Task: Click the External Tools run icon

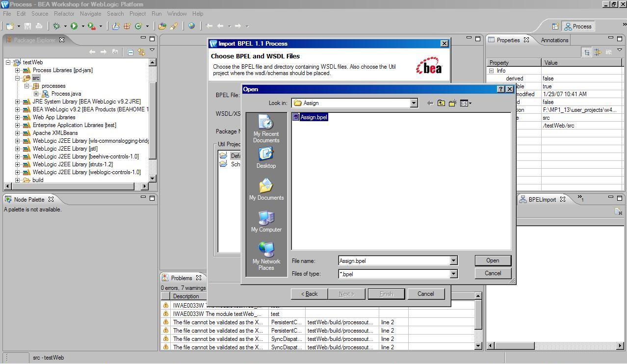Action: [x=91, y=26]
